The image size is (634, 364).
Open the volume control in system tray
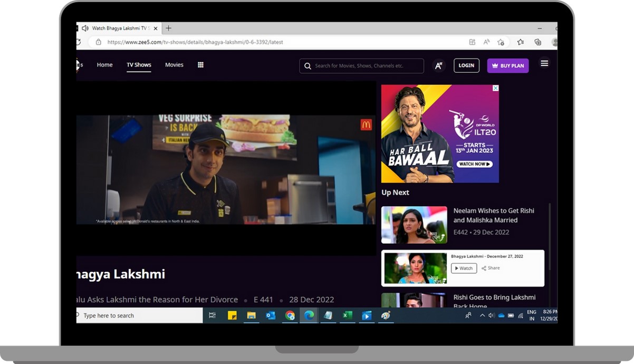492,315
